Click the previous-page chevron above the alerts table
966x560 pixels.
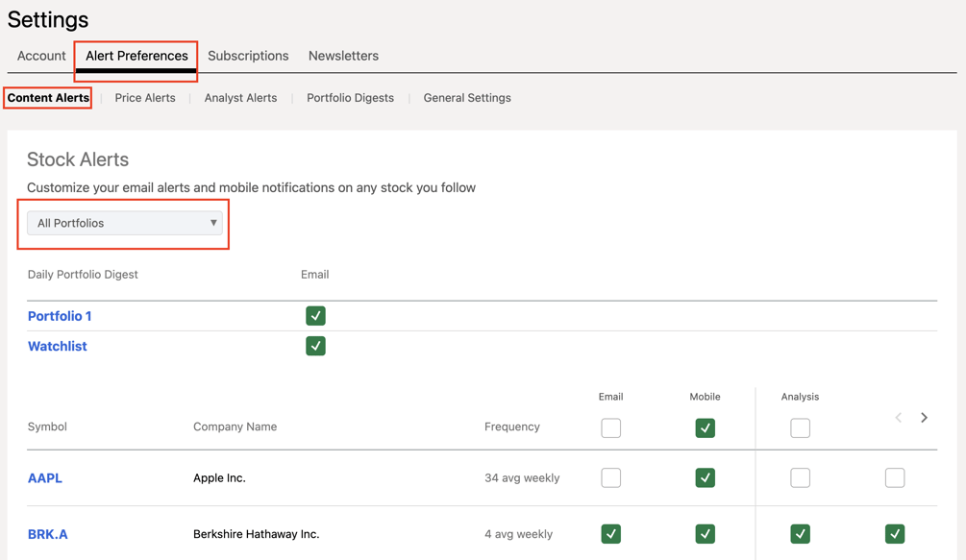tap(899, 418)
